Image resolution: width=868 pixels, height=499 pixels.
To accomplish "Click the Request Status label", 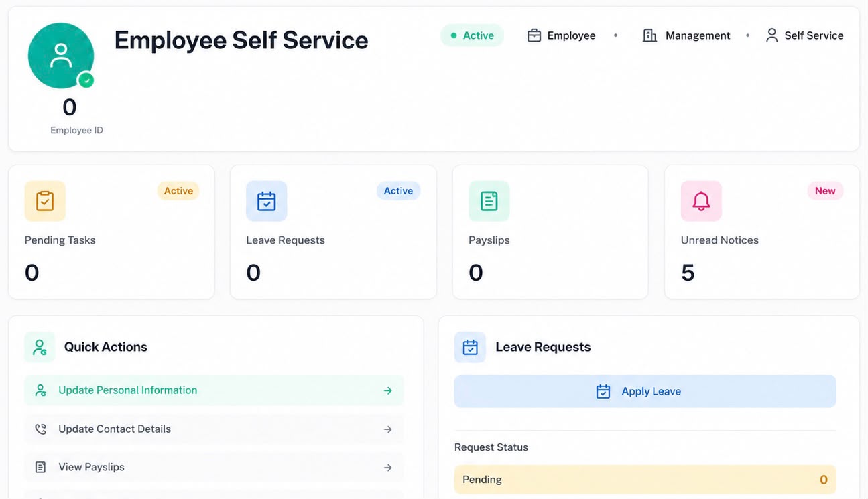I will click(491, 447).
